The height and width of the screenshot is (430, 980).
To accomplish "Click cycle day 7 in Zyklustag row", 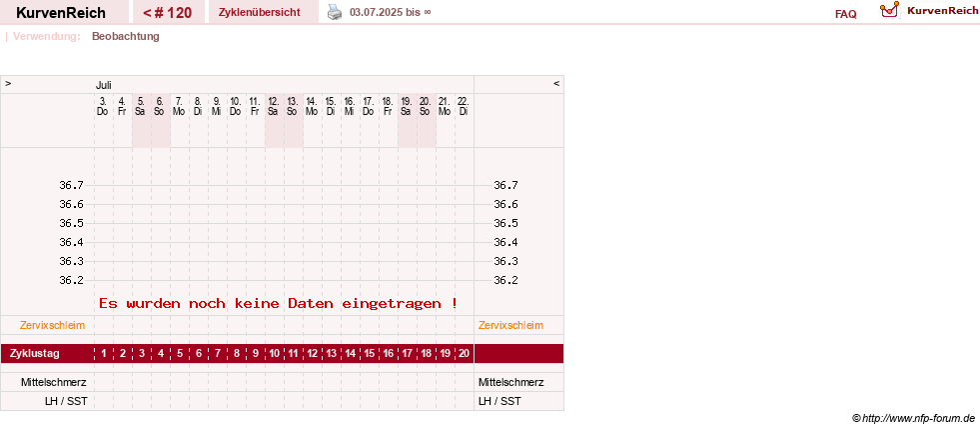I will coord(218,354).
